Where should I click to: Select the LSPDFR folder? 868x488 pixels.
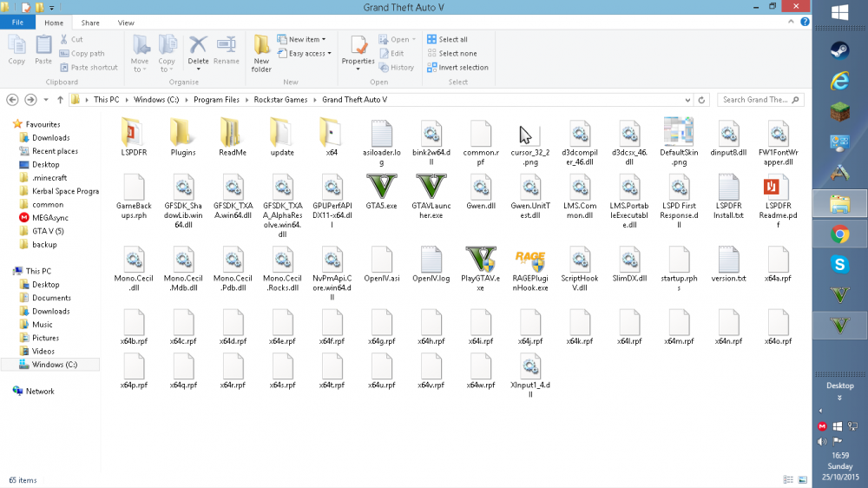[x=134, y=132]
